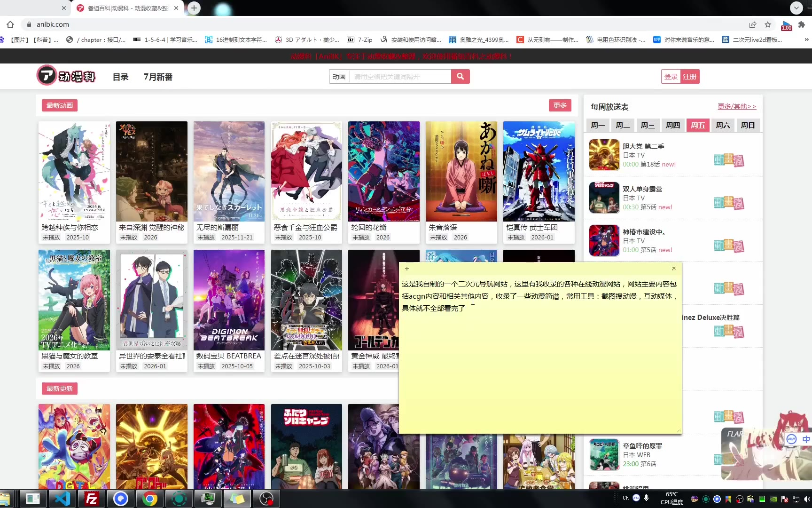Click 动画疯 icon for 神椿市建设中
This screenshot has height=508, width=812.
pos(729,246)
